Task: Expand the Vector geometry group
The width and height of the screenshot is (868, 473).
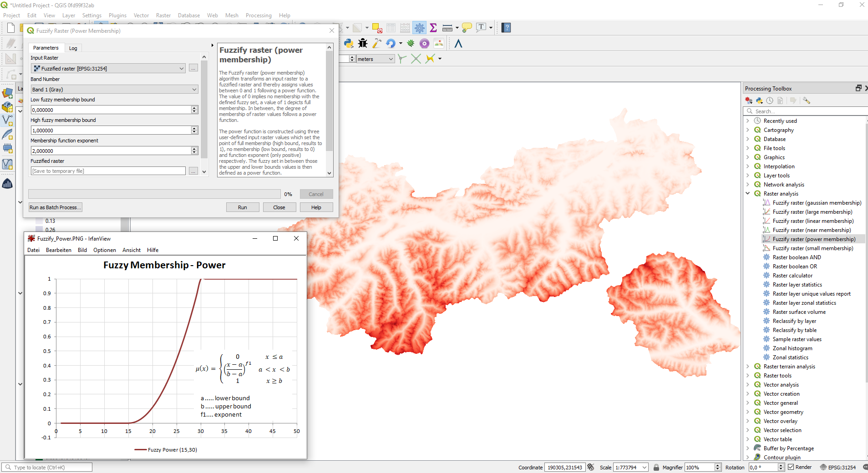Action: (748, 412)
